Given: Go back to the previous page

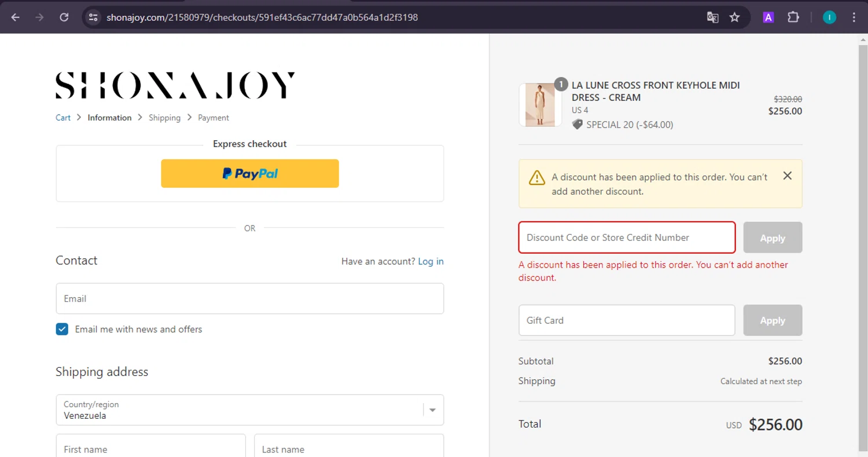Looking at the screenshot, I should (16, 17).
